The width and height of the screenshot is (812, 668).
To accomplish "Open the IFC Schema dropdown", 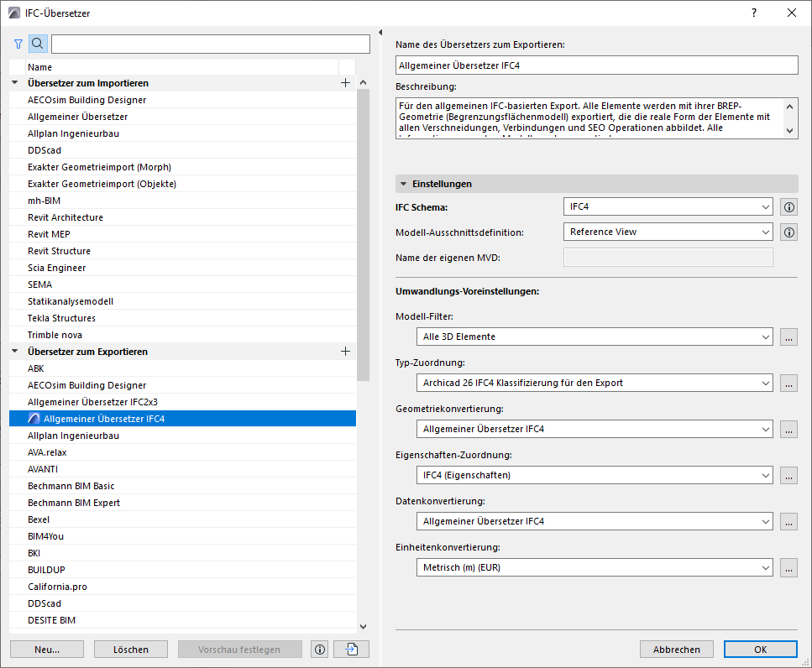I will point(668,206).
